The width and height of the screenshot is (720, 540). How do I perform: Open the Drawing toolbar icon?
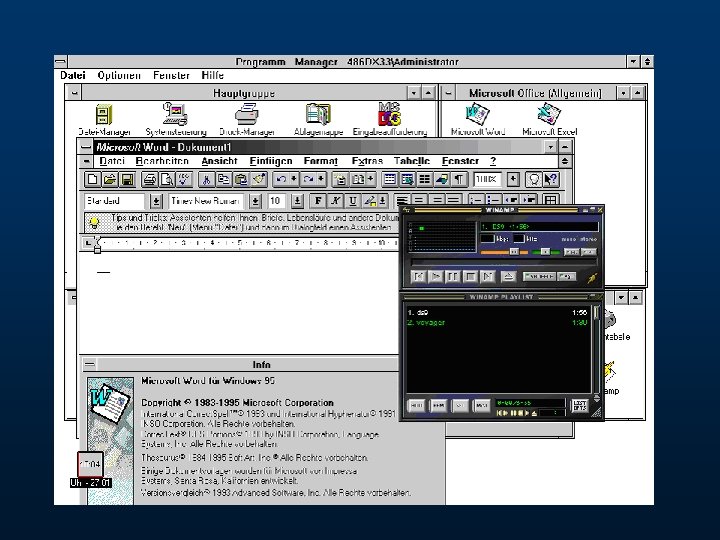pyautogui.click(x=442, y=179)
